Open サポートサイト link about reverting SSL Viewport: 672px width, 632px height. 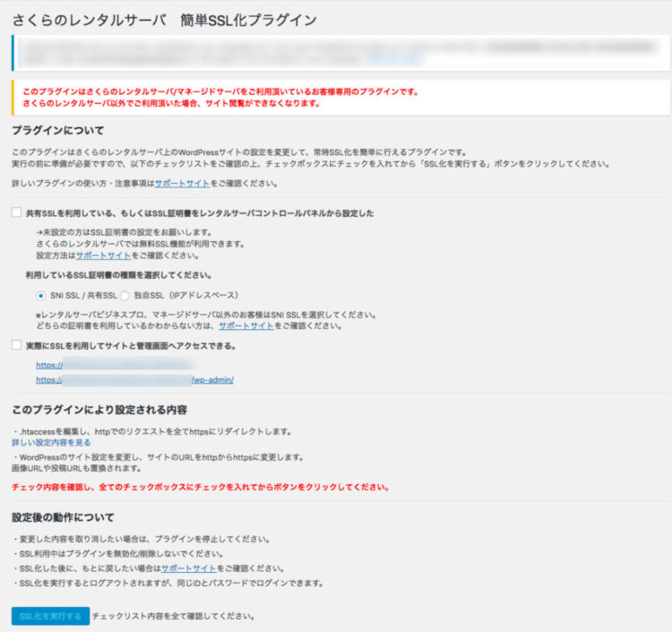(188, 568)
